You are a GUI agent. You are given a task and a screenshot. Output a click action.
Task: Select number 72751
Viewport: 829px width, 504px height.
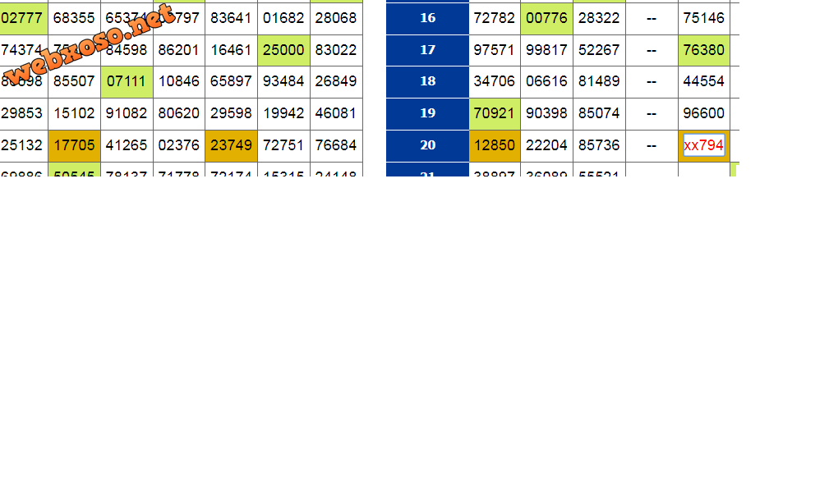[x=283, y=146]
